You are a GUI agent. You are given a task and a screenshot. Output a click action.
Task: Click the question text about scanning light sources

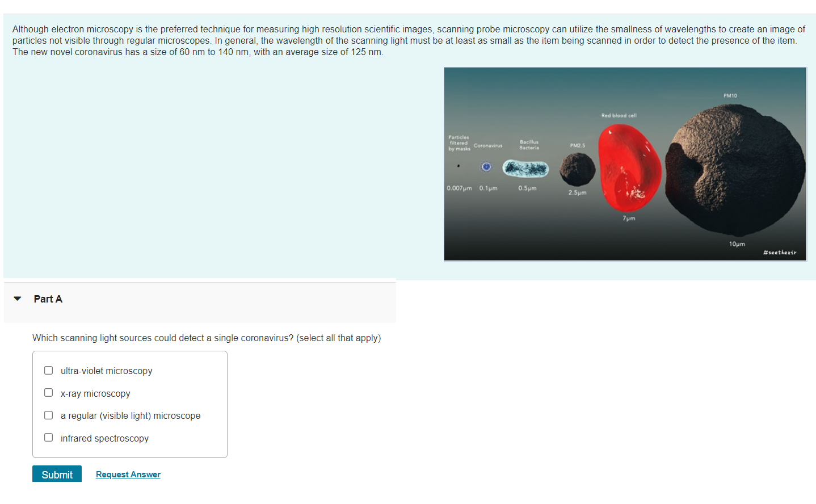[x=207, y=338]
